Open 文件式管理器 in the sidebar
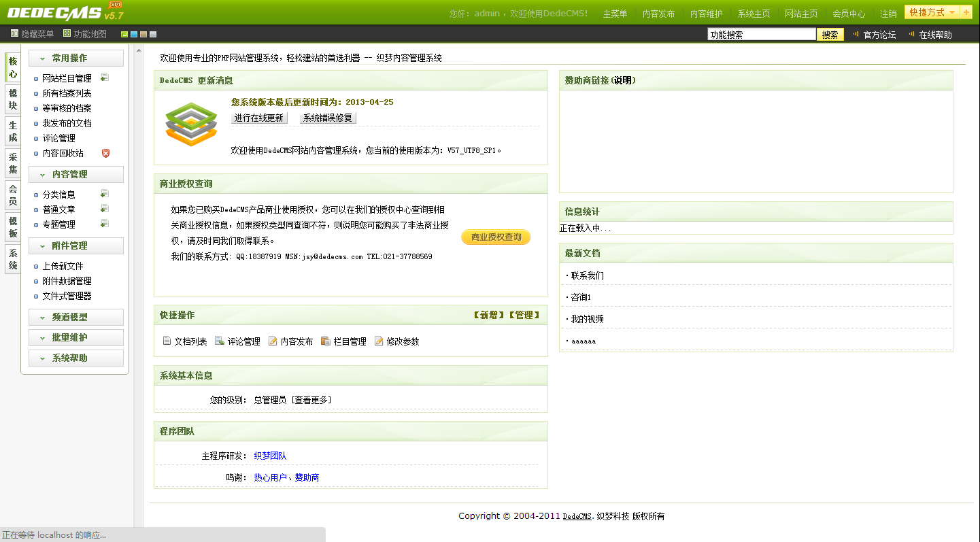Screen dimensions: 980x542 tap(67, 296)
